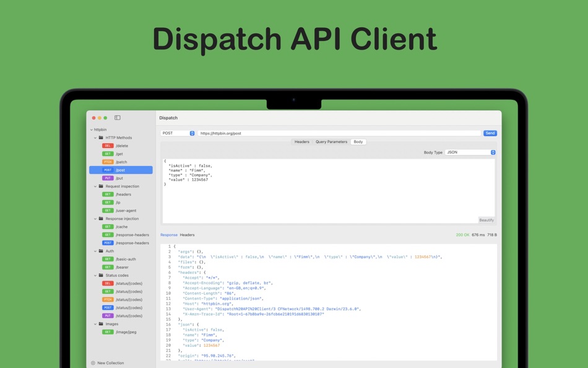
Task: Open the HTTP method POST dropdown
Action: click(178, 133)
